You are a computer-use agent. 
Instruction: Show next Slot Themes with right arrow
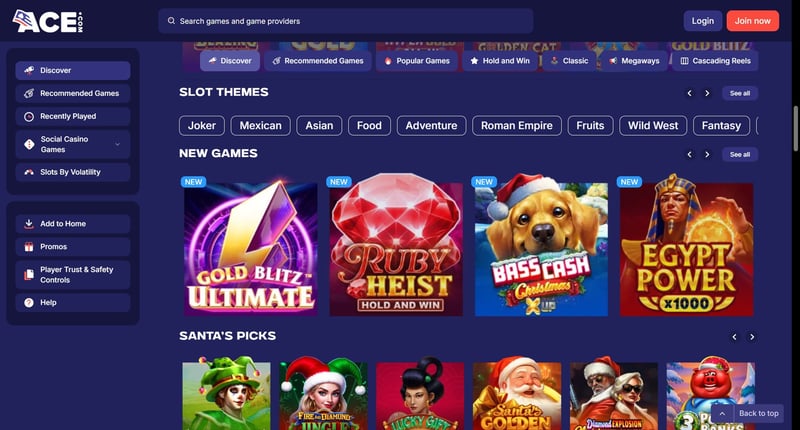tap(707, 93)
